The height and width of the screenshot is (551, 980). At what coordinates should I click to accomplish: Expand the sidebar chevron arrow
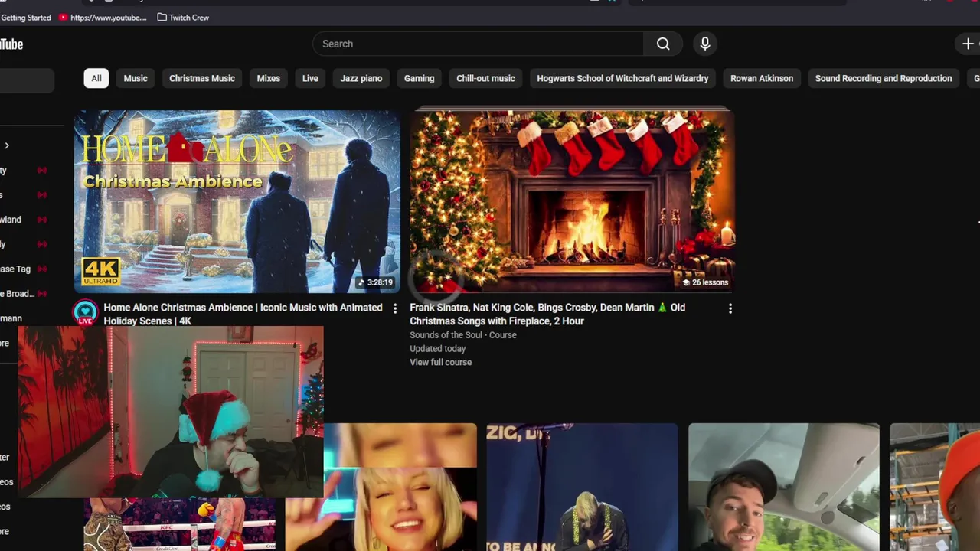[x=7, y=145]
